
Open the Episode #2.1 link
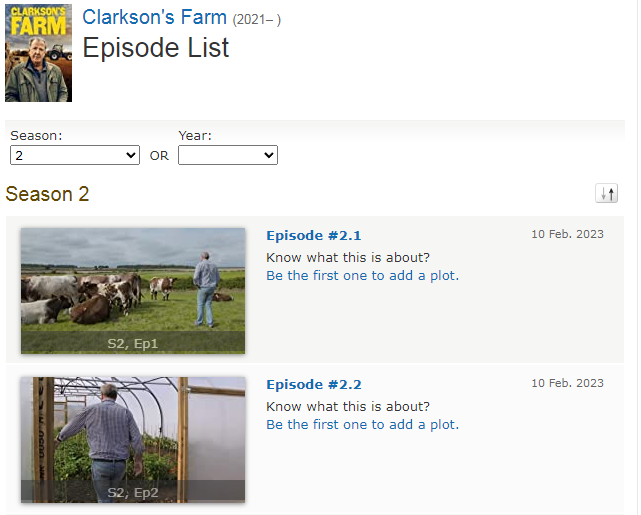coord(314,235)
